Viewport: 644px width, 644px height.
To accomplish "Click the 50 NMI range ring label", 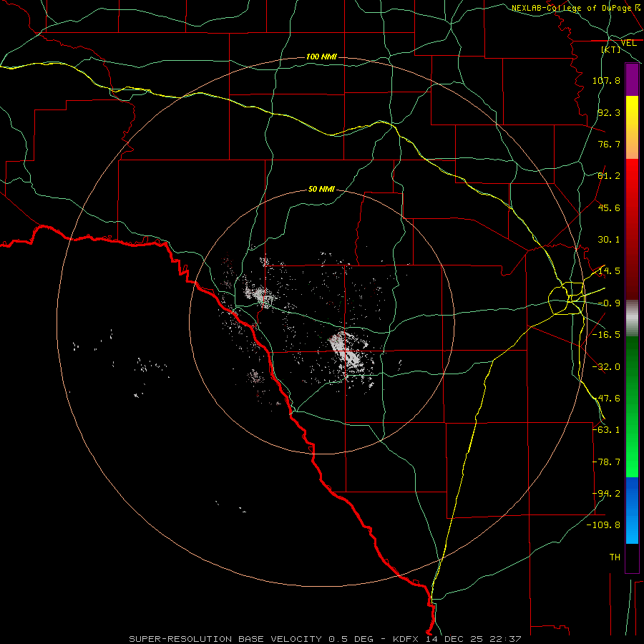I will click(321, 190).
